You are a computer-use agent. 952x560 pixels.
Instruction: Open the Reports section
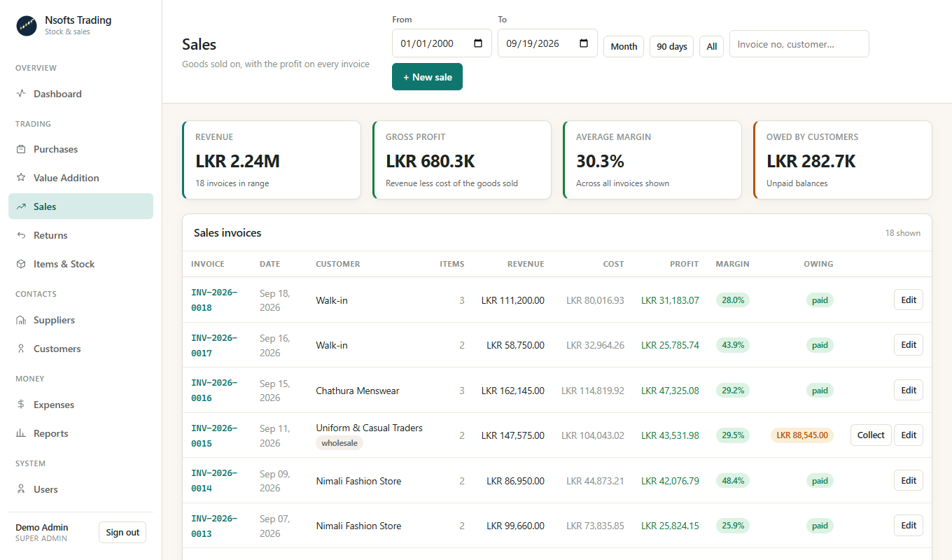tap(80, 433)
